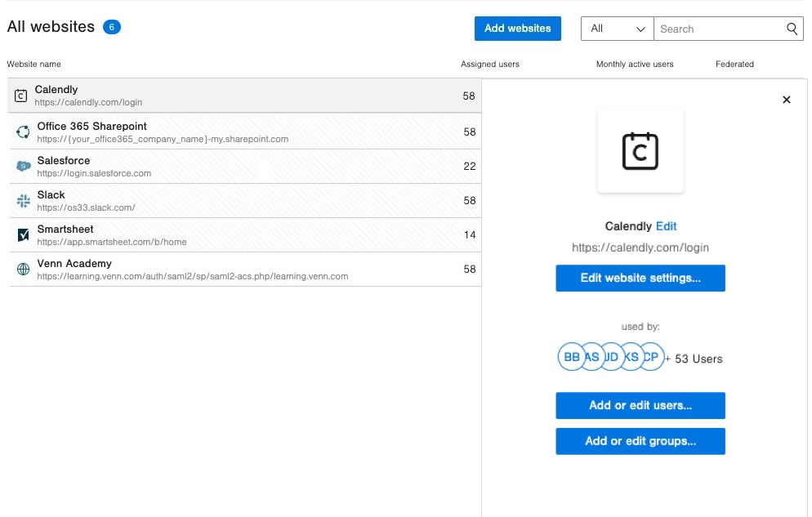
Task: Click the Calendly icon in the website list
Action: (20, 96)
